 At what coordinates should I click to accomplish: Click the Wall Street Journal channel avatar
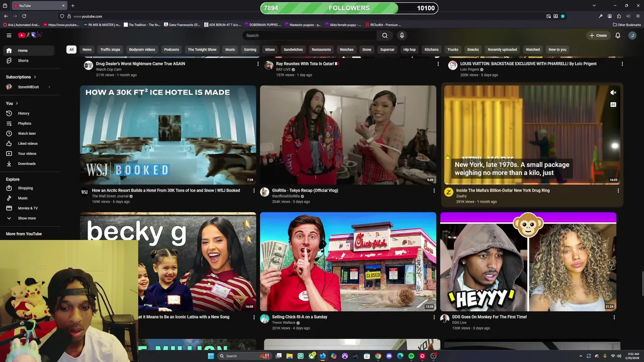[x=85, y=192]
